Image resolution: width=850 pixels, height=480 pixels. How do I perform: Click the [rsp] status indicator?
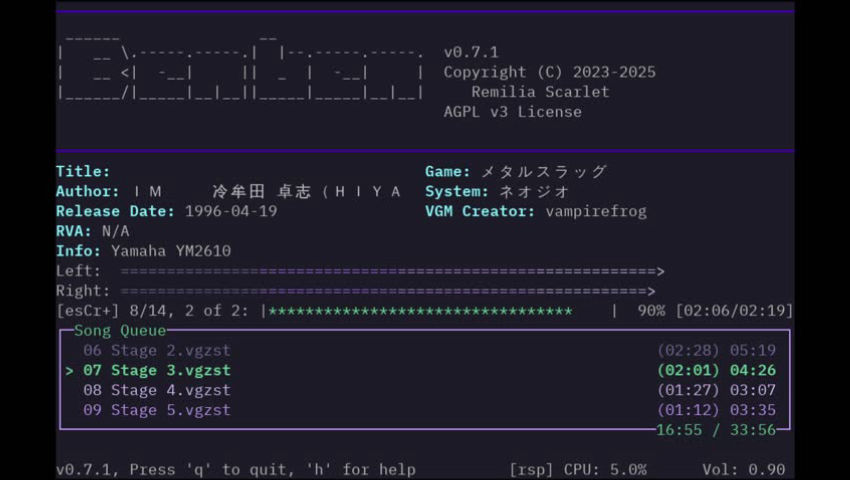[x=530, y=469]
